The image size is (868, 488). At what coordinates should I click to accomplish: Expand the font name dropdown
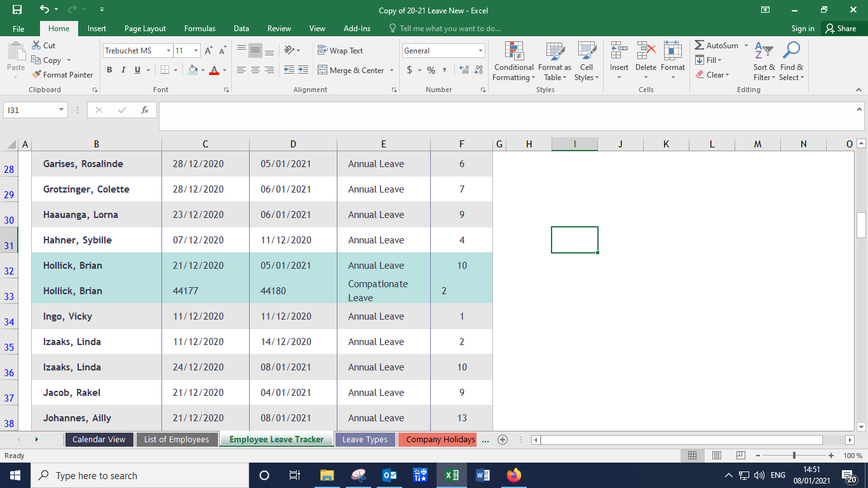(168, 51)
